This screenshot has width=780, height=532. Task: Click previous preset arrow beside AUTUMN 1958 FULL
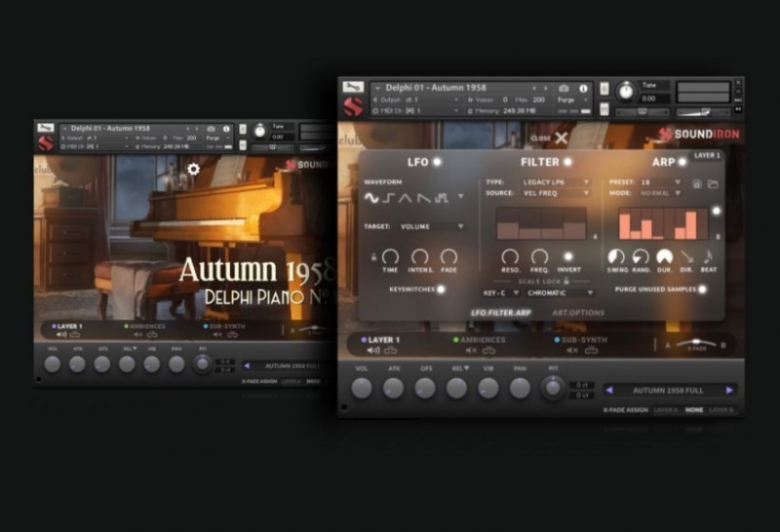tap(609, 391)
